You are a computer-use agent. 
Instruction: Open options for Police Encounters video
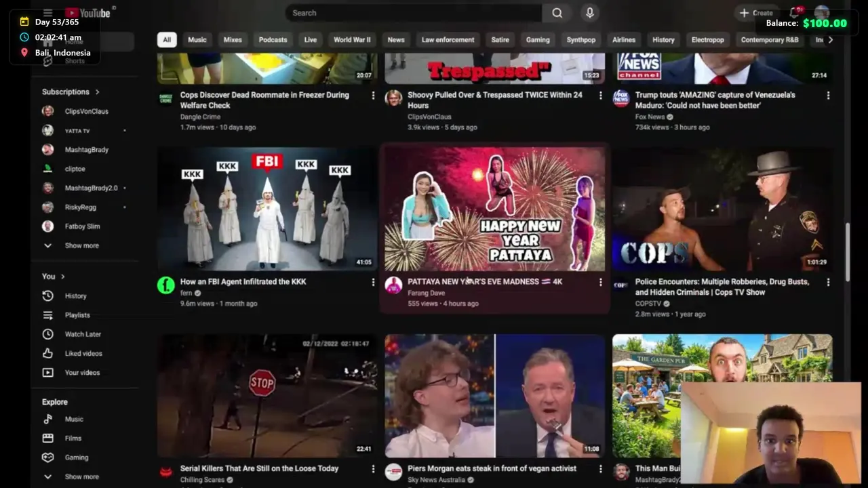pos(828,282)
